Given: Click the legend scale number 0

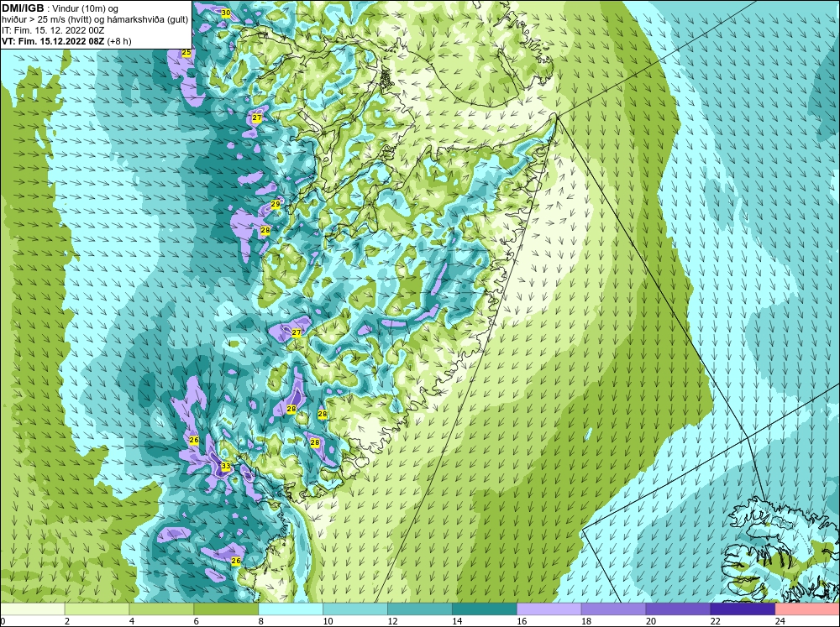Looking at the screenshot, I should 3,621.
